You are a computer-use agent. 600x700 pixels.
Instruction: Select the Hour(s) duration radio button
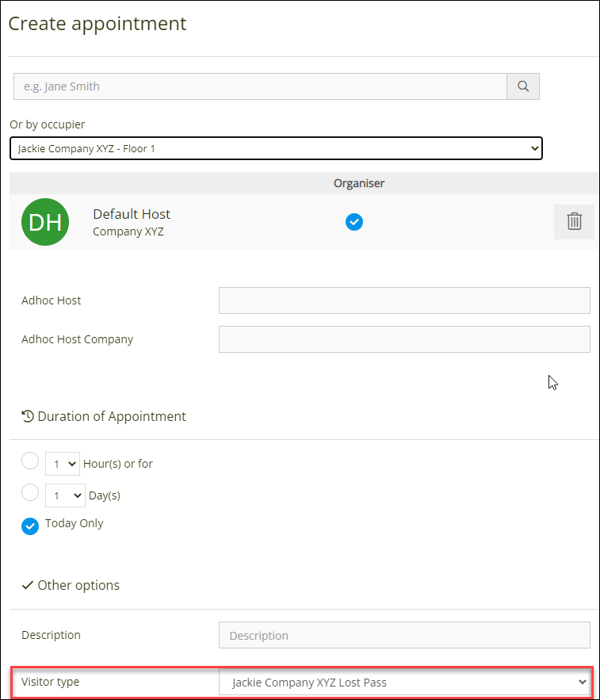30,461
